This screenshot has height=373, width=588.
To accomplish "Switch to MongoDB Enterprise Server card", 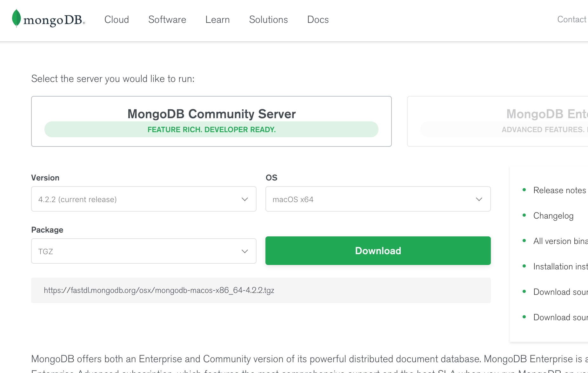I will pos(498,121).
